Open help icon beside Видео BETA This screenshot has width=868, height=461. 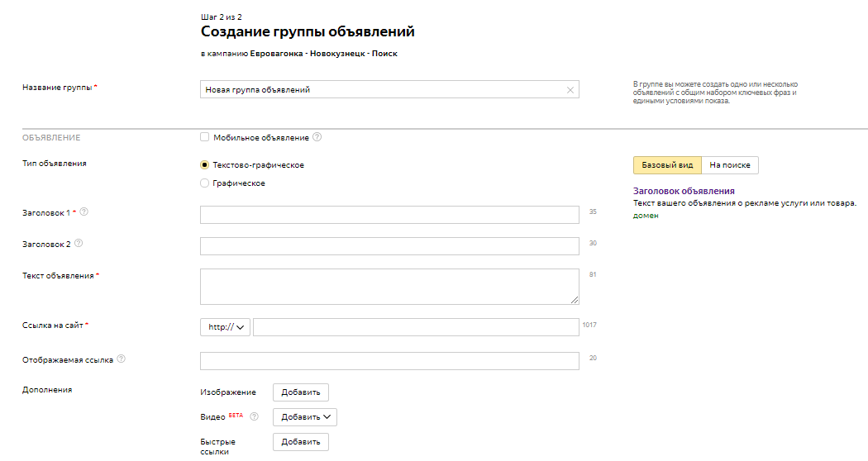(254, 416)
